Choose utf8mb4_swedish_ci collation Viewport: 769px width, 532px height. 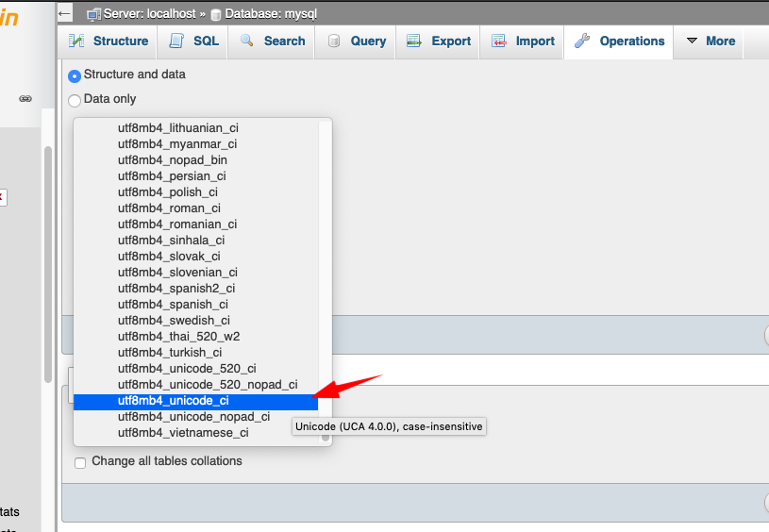pos(195,321)
